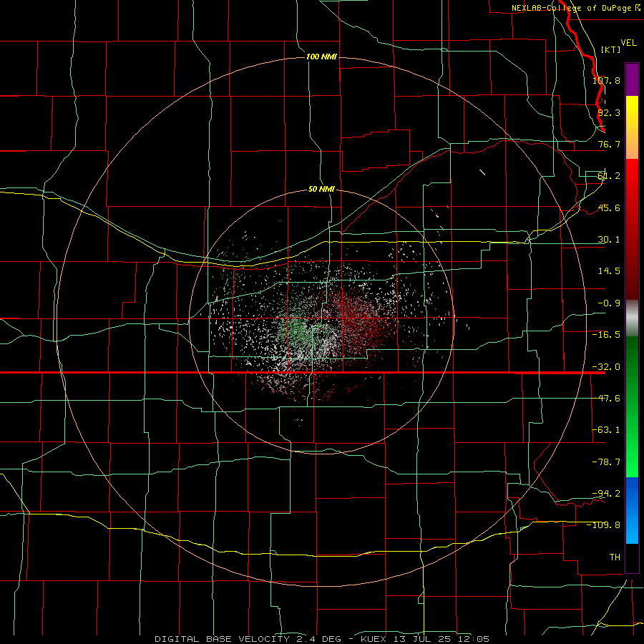Click the 92.3 velocity scale value
The width and height of the screenshot is (644, 644).
click(x=609, y=112)
